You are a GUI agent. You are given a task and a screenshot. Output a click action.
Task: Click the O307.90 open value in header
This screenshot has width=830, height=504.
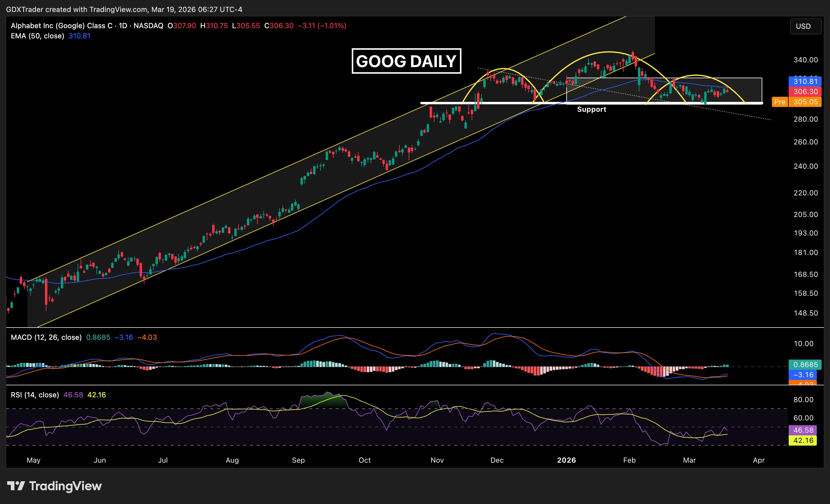tap(182, 25)
